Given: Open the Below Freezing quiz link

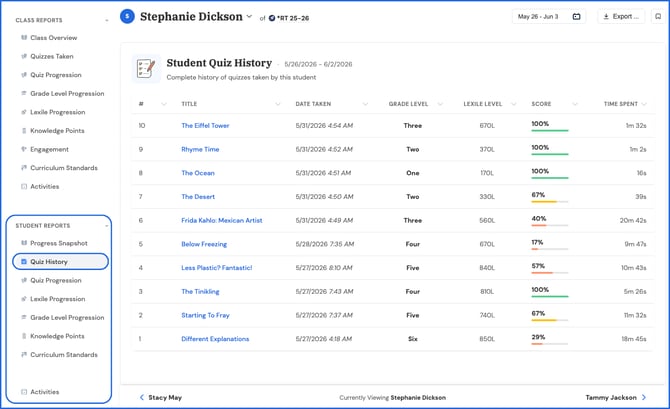Looking at the screenshot, I should coord(204,244).
